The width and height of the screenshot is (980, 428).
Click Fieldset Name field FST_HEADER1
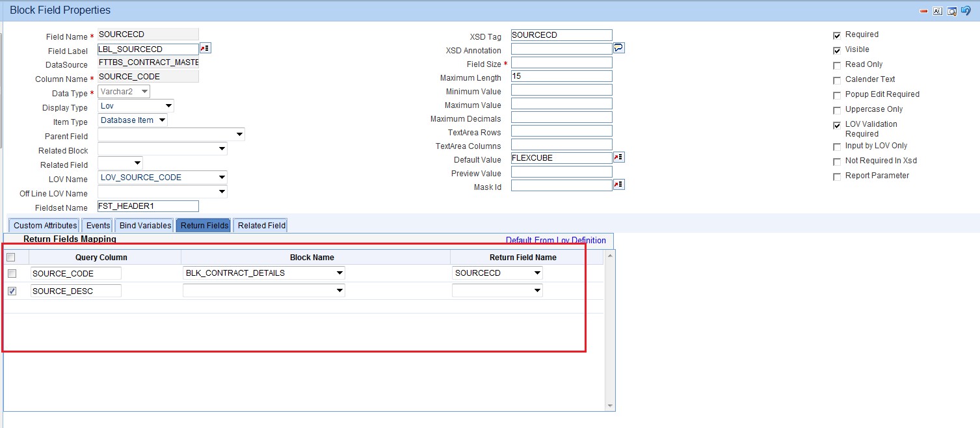click(148, 206)
